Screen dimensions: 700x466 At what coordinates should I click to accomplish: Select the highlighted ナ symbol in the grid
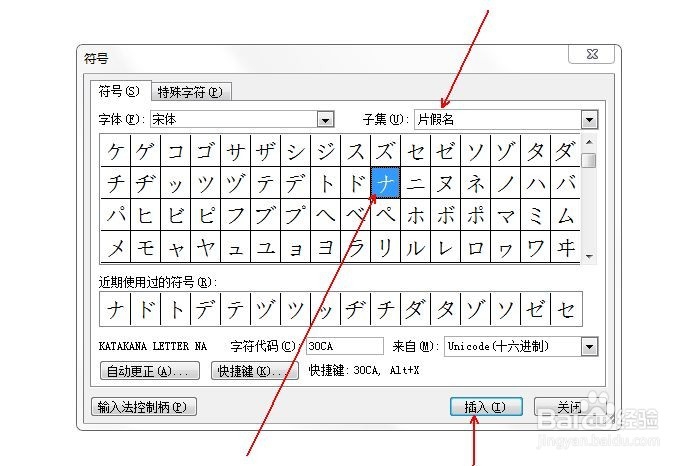[x=385, y=183]
